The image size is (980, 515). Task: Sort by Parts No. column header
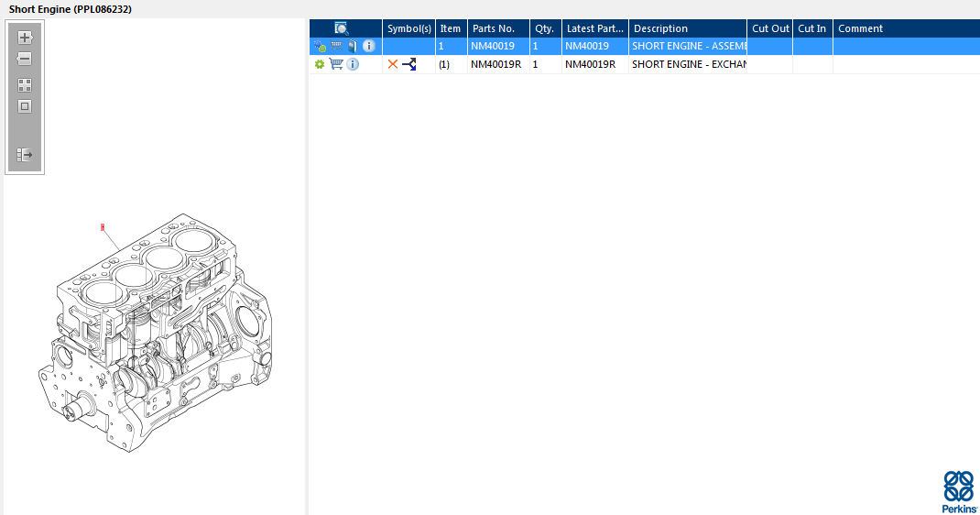(x=498, y=28)
